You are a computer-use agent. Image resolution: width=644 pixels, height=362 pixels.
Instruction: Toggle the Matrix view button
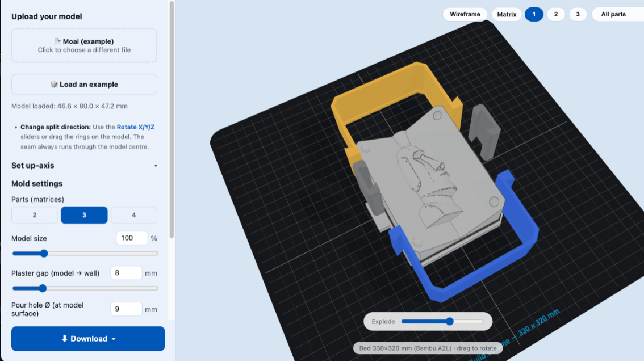pos(507,14)
